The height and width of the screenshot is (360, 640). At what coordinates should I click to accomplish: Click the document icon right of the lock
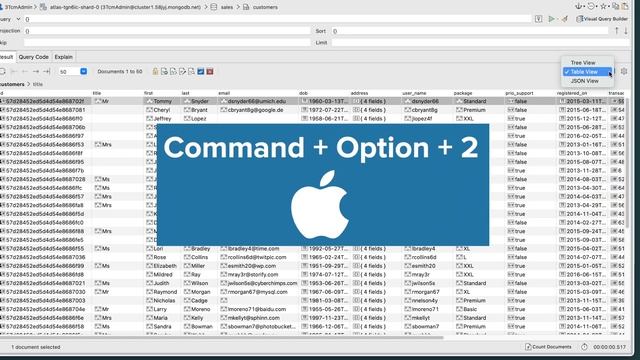[164, 71]
